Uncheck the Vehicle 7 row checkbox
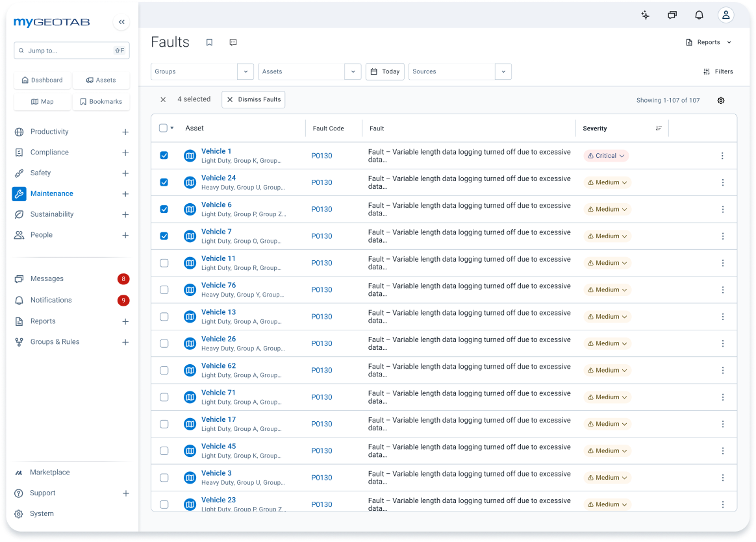This screenshot has height=542, width=756. pos(164,236)
